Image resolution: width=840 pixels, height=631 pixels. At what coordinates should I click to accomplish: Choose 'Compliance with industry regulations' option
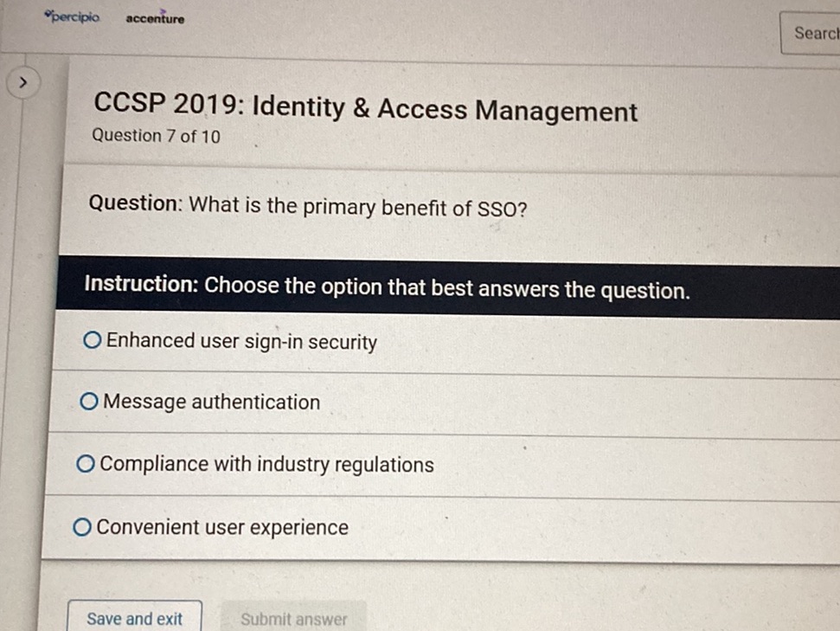86,463
